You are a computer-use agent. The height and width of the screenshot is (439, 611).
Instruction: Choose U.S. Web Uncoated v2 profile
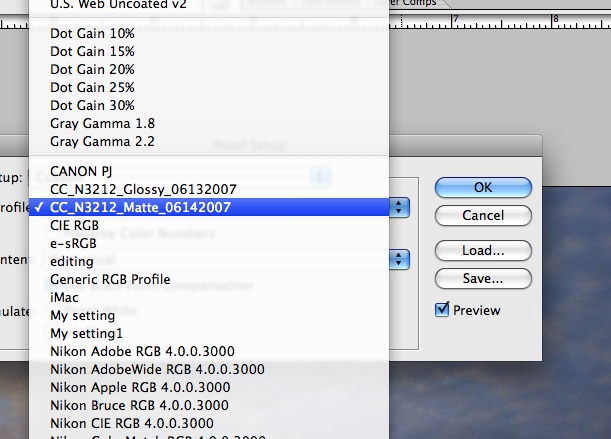coord(209,5)
